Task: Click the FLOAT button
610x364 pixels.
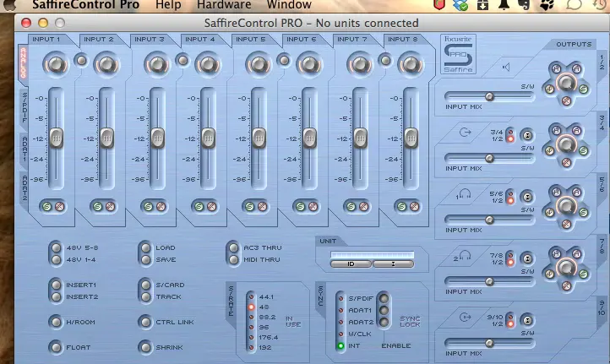Action: (57, 347)
